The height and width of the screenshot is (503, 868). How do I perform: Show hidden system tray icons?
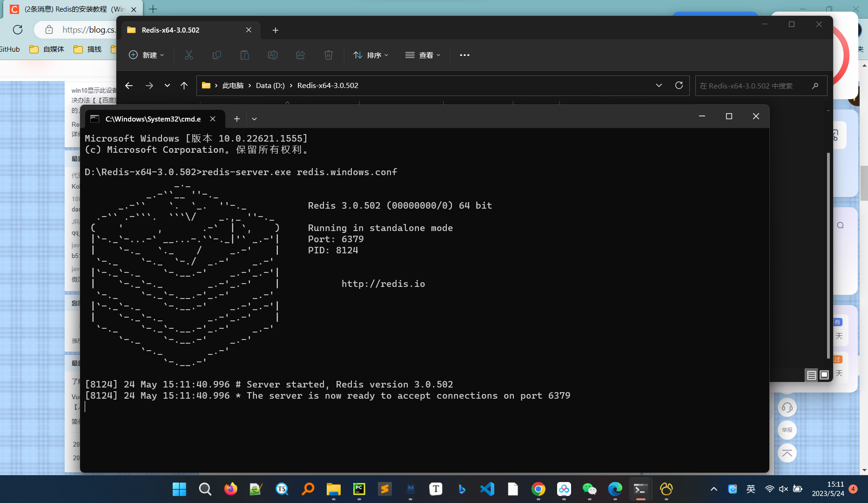(714, 489)
